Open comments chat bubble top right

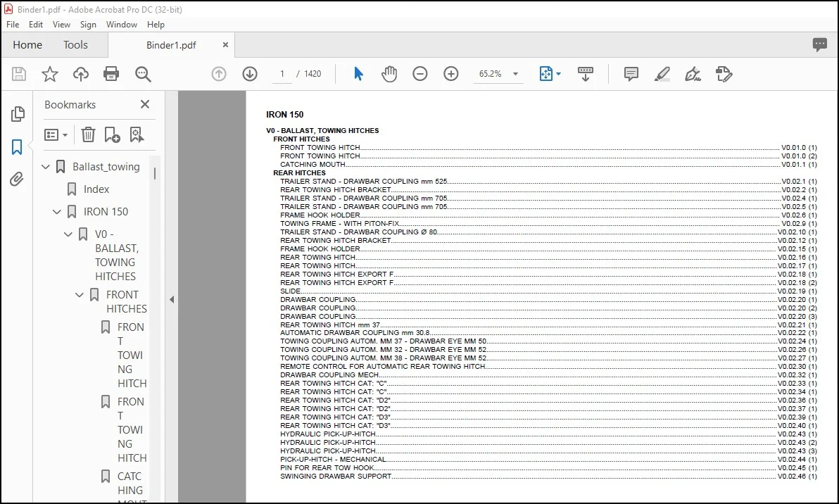(820, 45)
